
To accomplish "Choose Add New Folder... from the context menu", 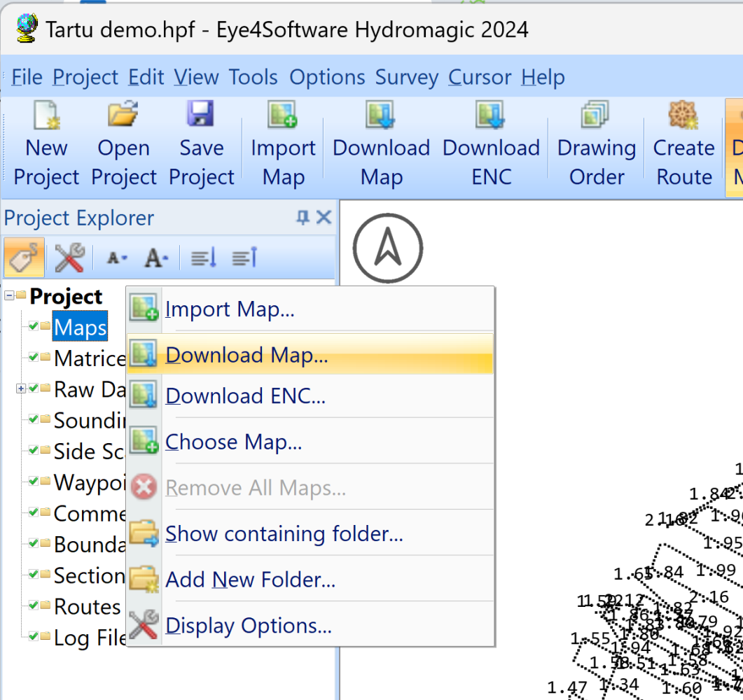I will (x=311, y=579).
